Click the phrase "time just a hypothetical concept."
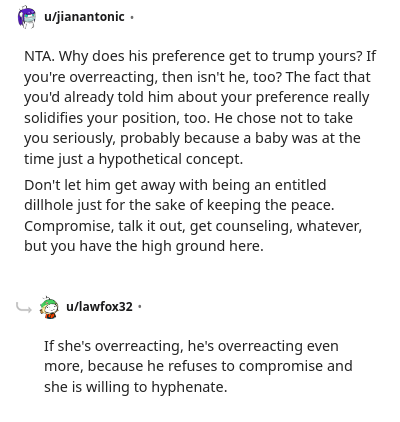Screen dimensions: 400x422 tap(134, 159)
